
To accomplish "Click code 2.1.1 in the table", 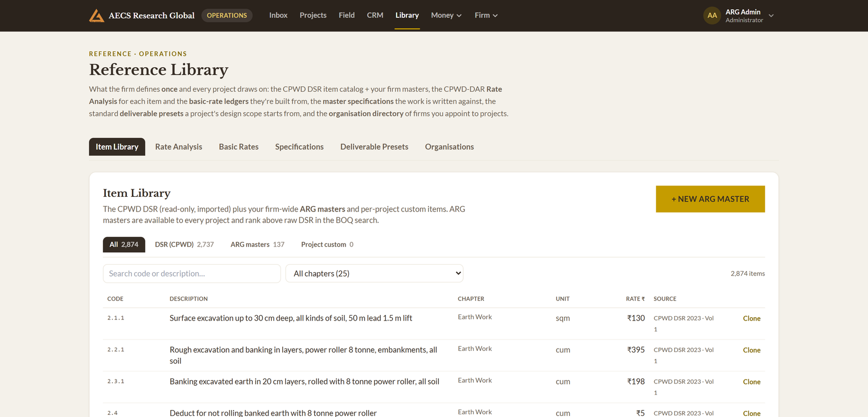I will (x=116, y=318).
